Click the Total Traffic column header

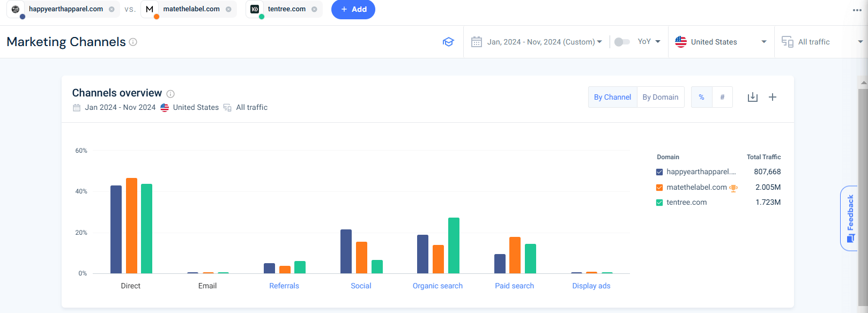[763, 157]
